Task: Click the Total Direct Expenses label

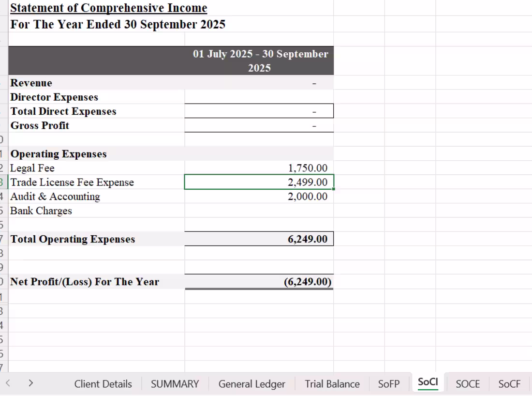Action: [63, 111]
